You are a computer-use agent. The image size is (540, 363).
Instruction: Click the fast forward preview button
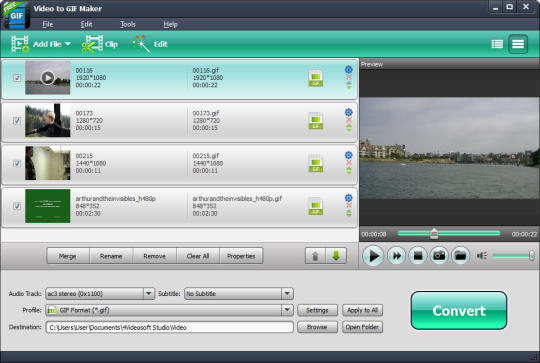396,256
